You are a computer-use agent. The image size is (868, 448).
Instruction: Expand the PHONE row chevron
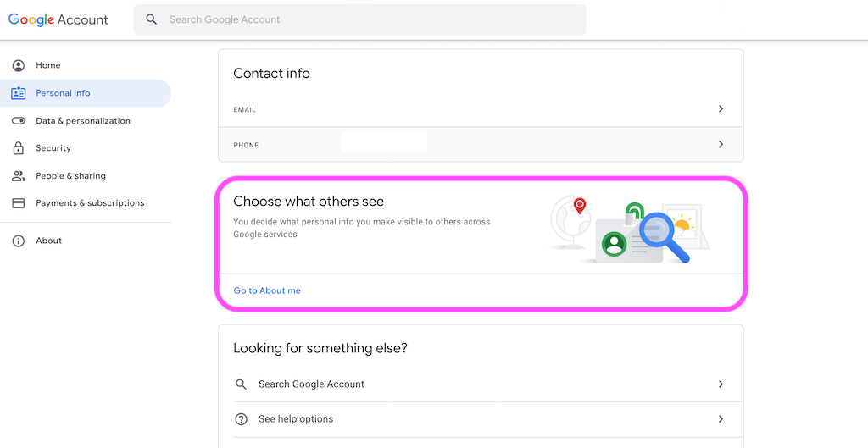[721, 144]
